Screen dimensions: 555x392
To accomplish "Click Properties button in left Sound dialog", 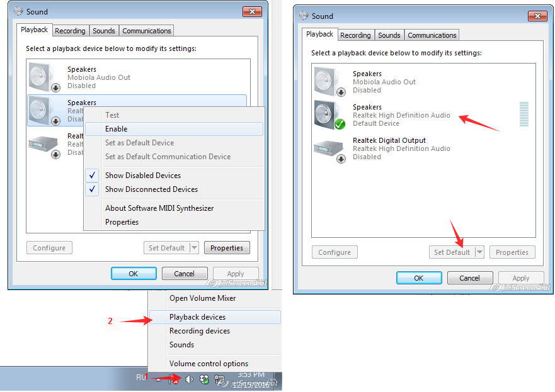I will [x=227, y=248].
